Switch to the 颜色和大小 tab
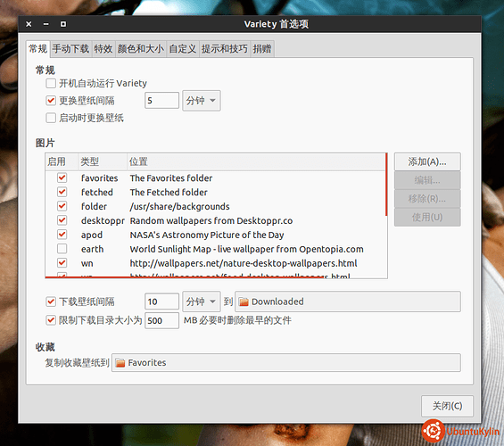This screenshot has height=446, width=504. [x=141, y=49]
